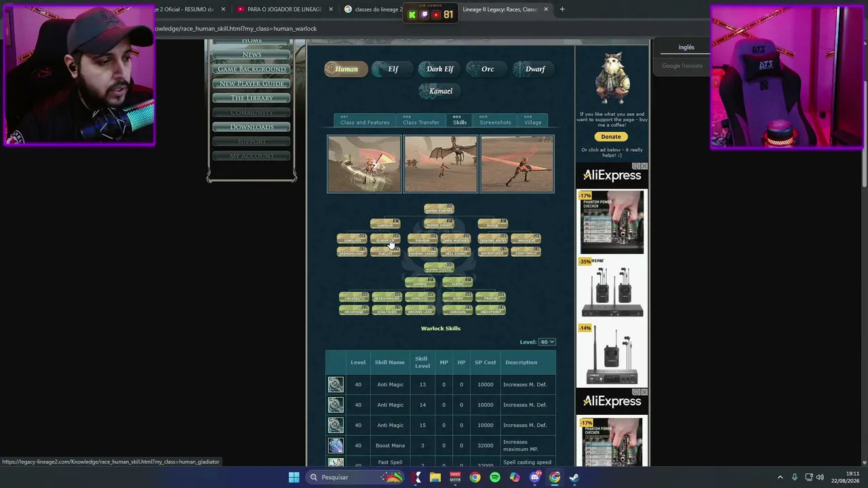The width and height of the screenshot is (868, 488).
Task: Select the Arcana Lord class node
Action: (x=420, y=310)
